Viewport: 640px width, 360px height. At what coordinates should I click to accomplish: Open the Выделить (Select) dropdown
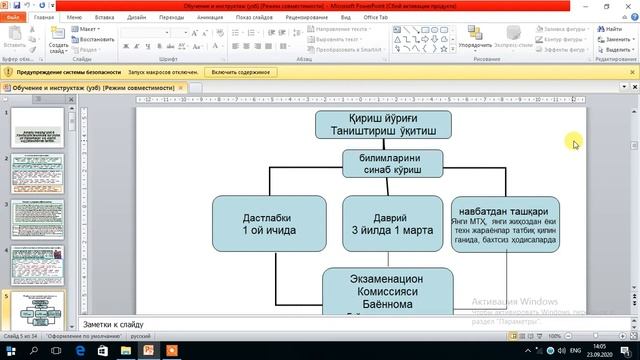tap(616, 50)
